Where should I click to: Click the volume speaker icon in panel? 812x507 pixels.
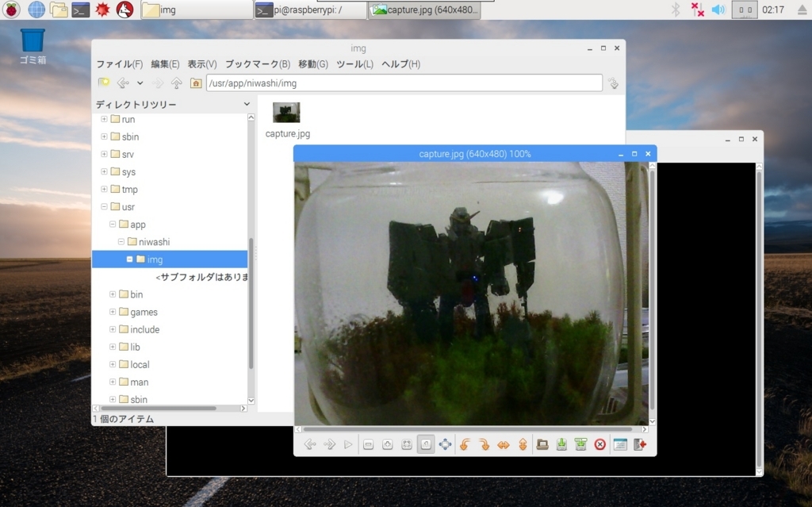tap(718, 10)
